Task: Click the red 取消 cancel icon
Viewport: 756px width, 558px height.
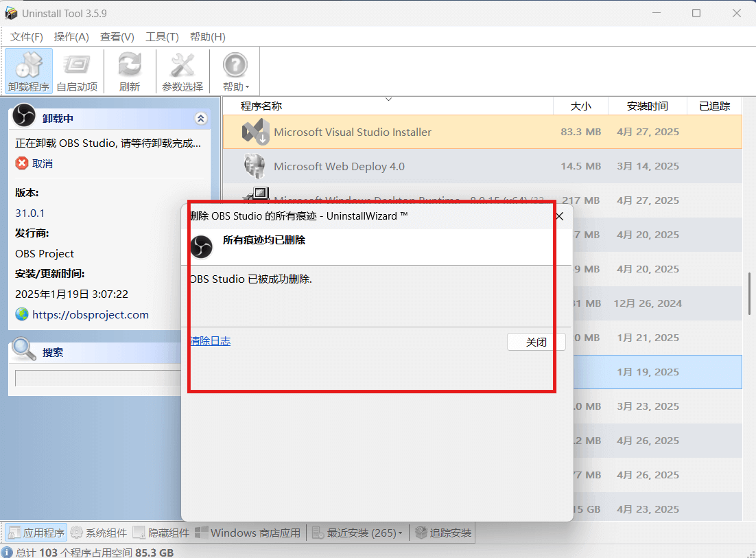Action: [22, 163]
